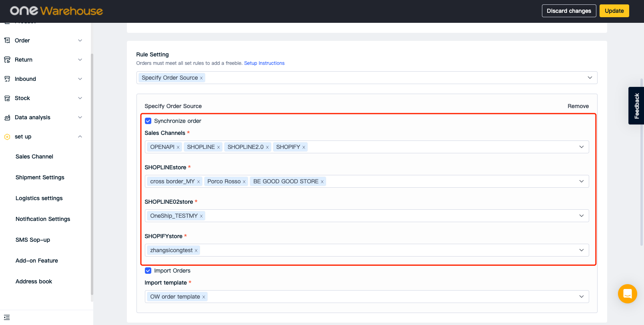Click the Return menu label
Screen dimensions: 644x325
[24, 60]
